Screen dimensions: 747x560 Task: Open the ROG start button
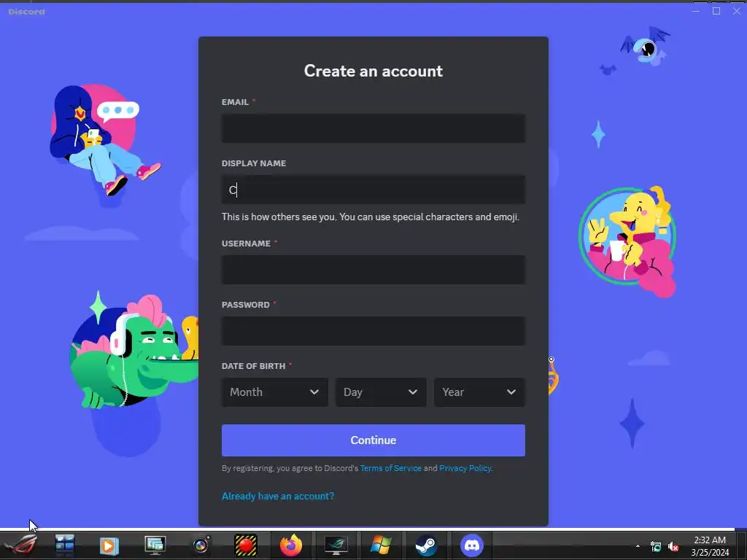20,545
